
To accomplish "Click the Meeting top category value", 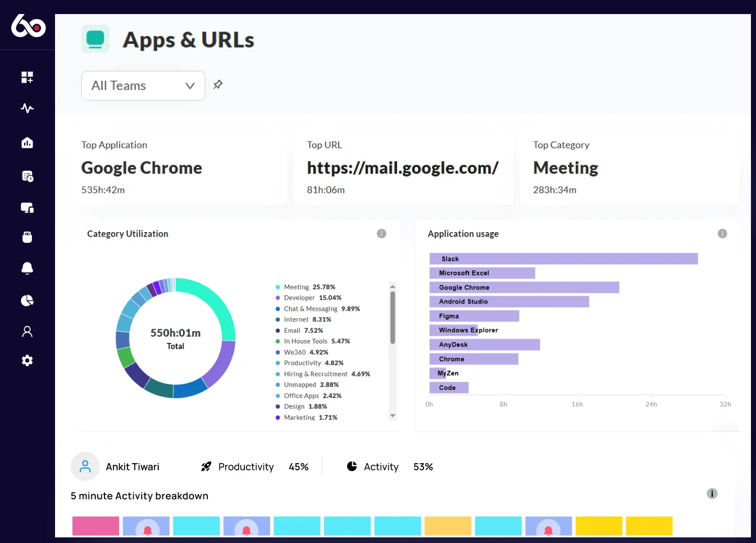I will (x=566, y=168).
